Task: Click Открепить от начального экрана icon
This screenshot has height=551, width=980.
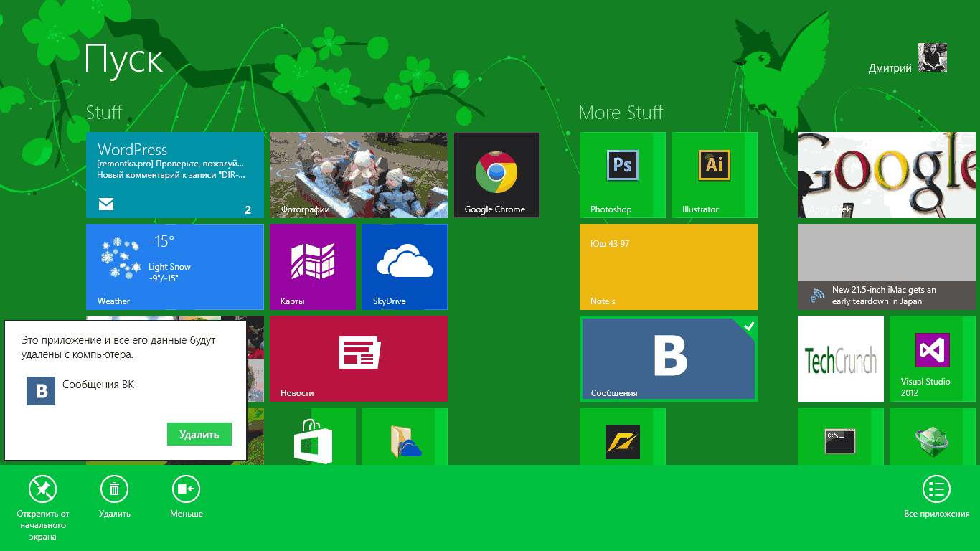Action: 43,489
